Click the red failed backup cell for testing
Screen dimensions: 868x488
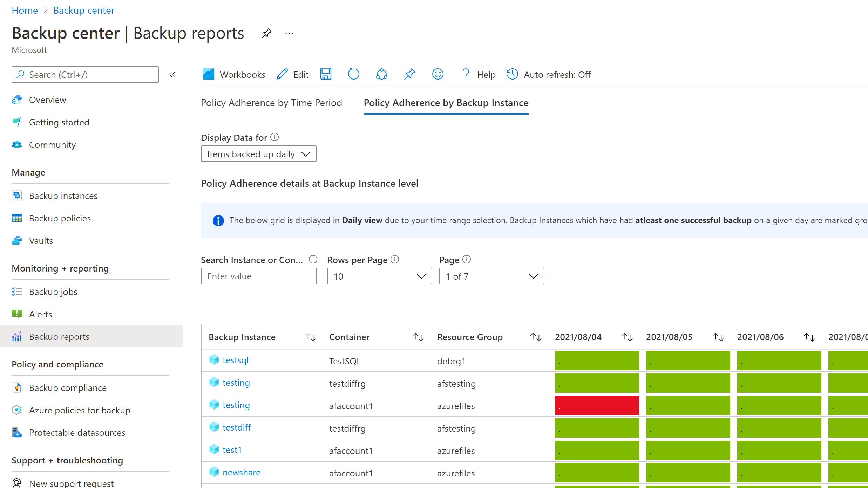coord(597,405)
